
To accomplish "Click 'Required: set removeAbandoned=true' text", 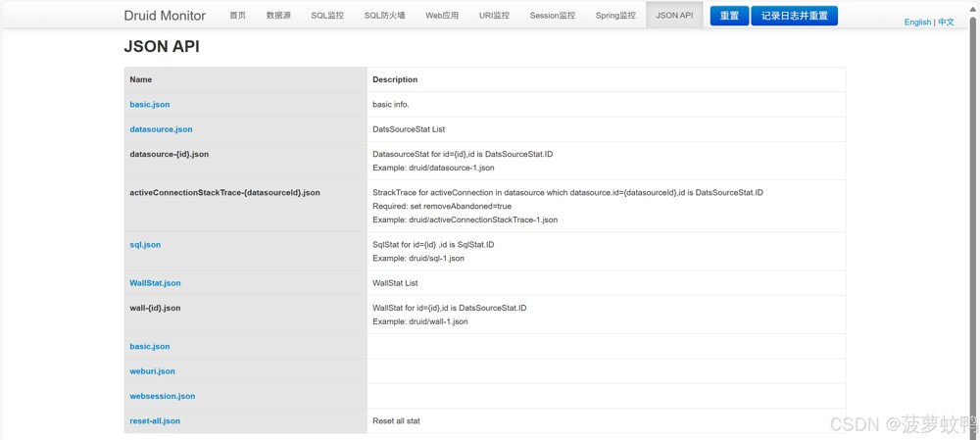I will (442, 206).
